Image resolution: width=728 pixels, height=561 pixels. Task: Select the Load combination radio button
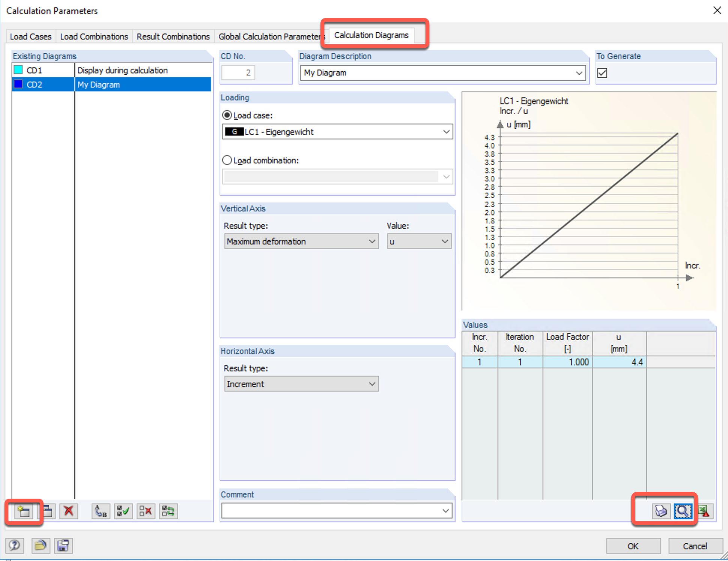coord(227,160)
